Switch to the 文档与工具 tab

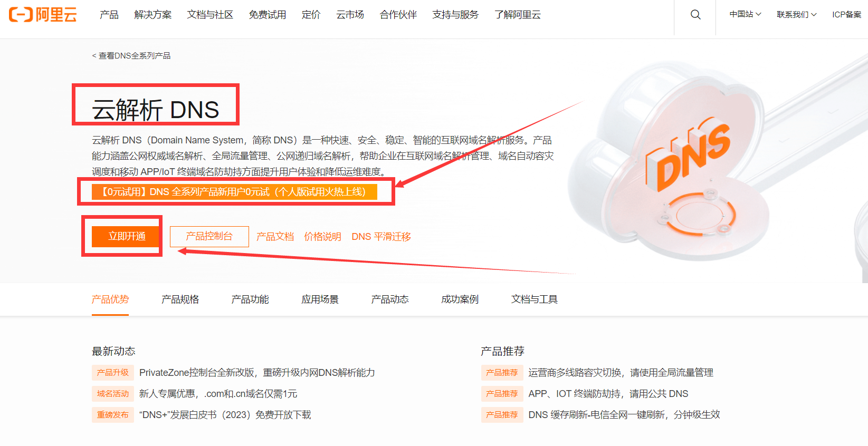535,299
